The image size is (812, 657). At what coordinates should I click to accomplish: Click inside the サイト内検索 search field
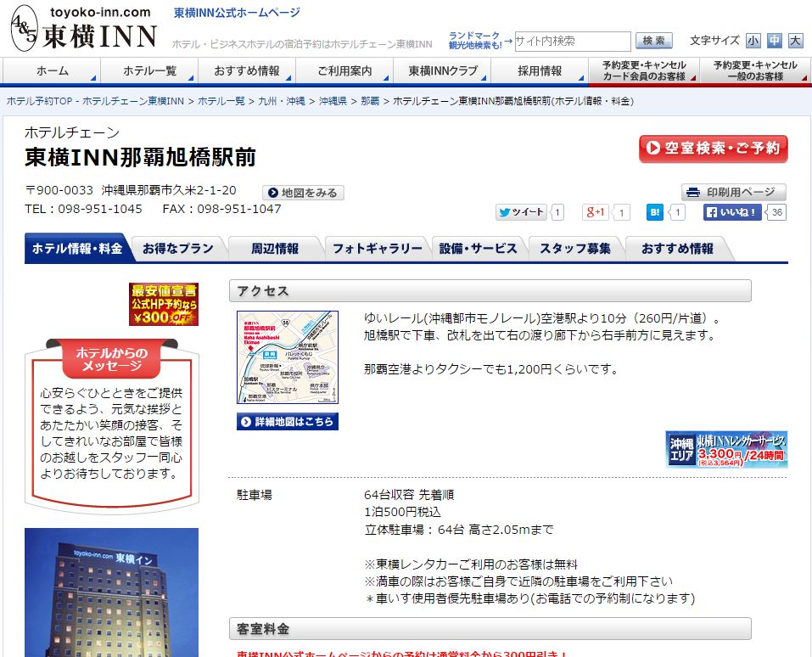tap(572, 41)
